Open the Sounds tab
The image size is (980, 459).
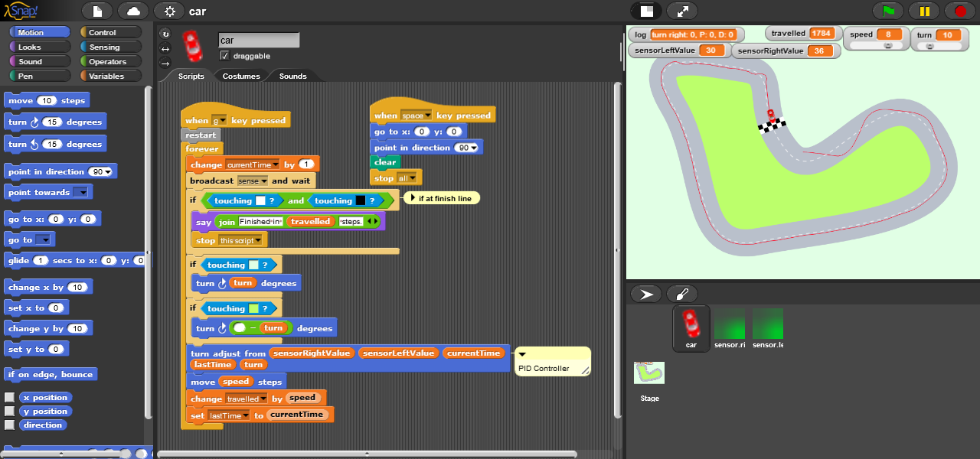[x=292, y=76]
